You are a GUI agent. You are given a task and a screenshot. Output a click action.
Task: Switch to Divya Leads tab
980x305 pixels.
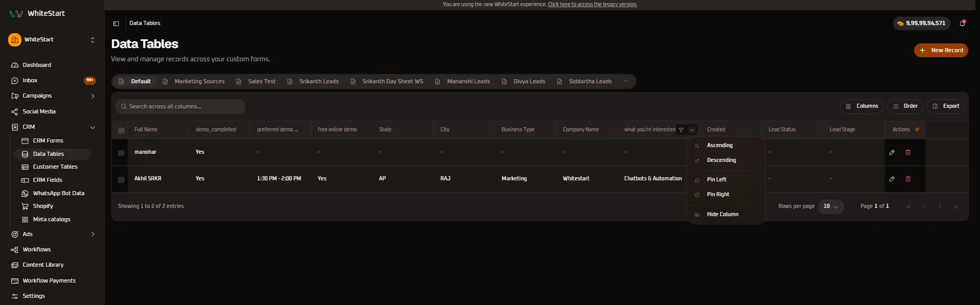tap(523, 81)
